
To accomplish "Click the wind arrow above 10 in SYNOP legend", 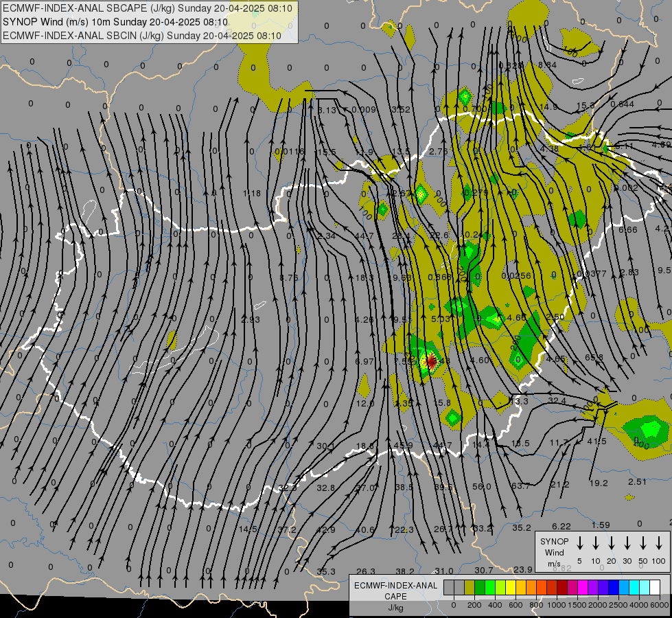I will [595, 542].
